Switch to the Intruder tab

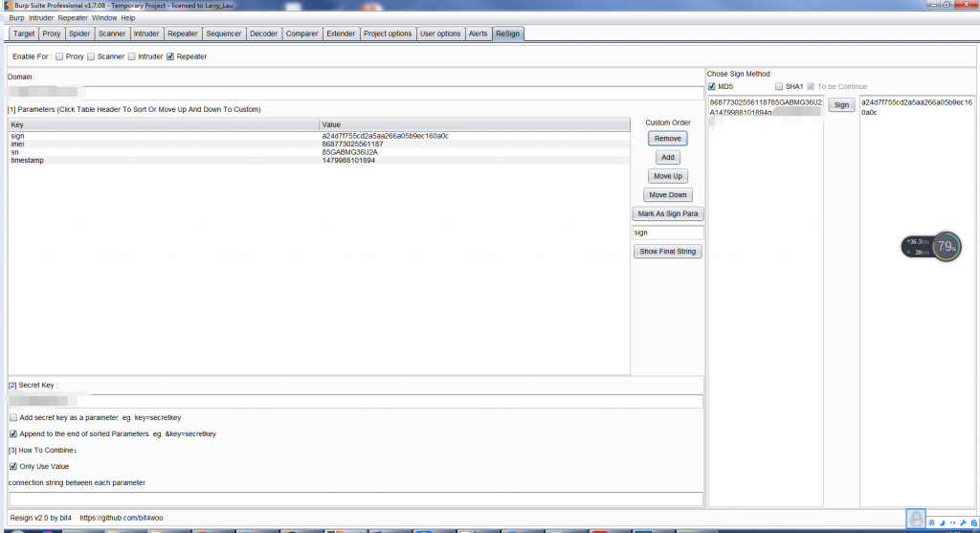(x=146, y=33)
